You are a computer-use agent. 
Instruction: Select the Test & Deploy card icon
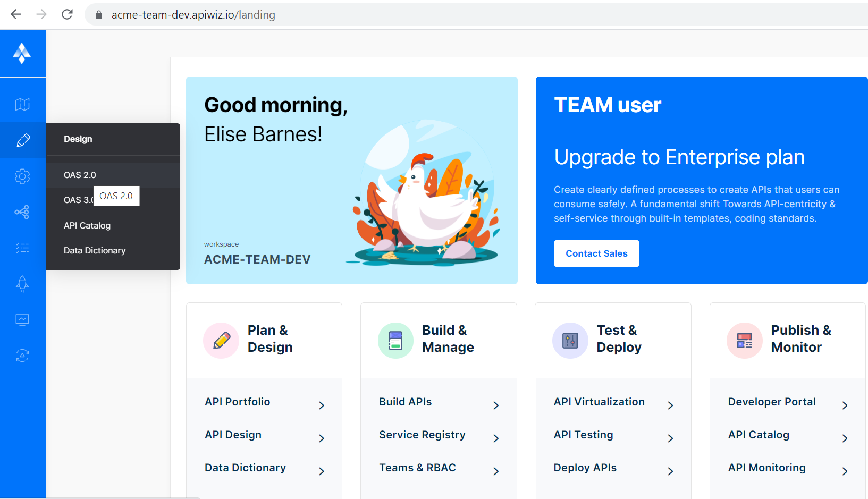coord(570,340)
